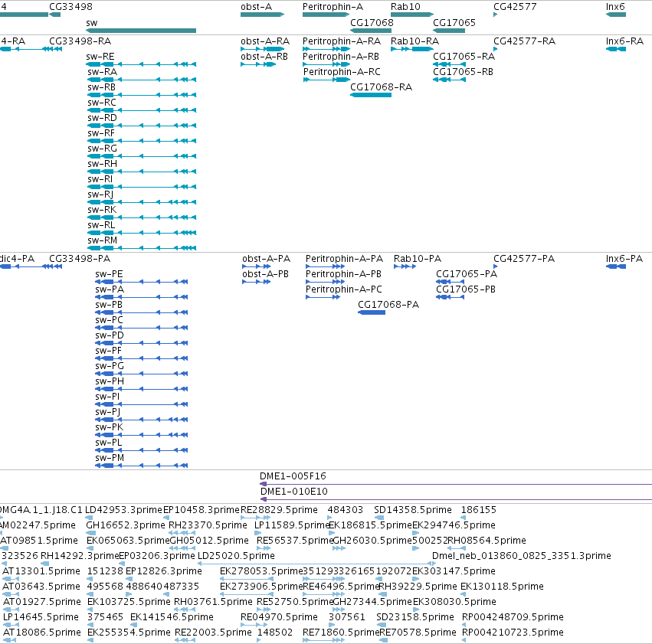Viewport: 652px width, 644px height.
Task: Click the CG42577-PA protein label
Action: click(x=524, y=258)
